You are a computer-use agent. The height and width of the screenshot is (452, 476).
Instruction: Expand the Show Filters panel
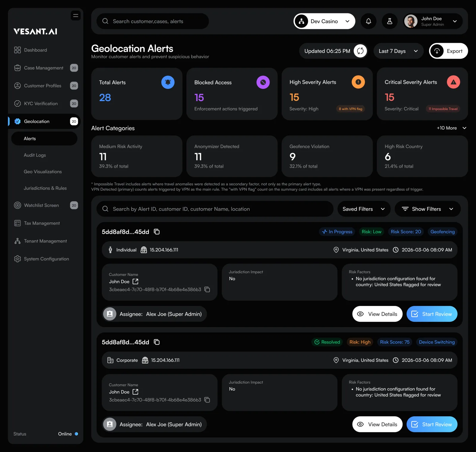point(428,209)
